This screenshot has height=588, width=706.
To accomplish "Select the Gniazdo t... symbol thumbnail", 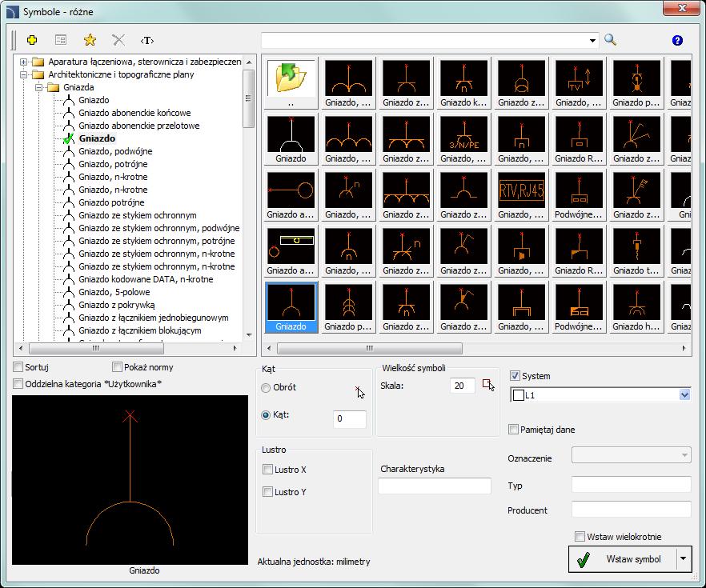I will coord(636,251).
